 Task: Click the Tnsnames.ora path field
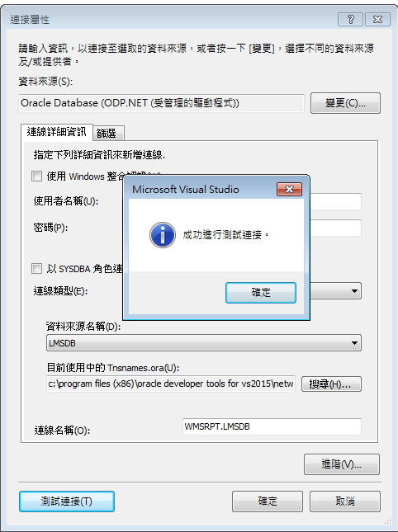(x=171, y=384)
